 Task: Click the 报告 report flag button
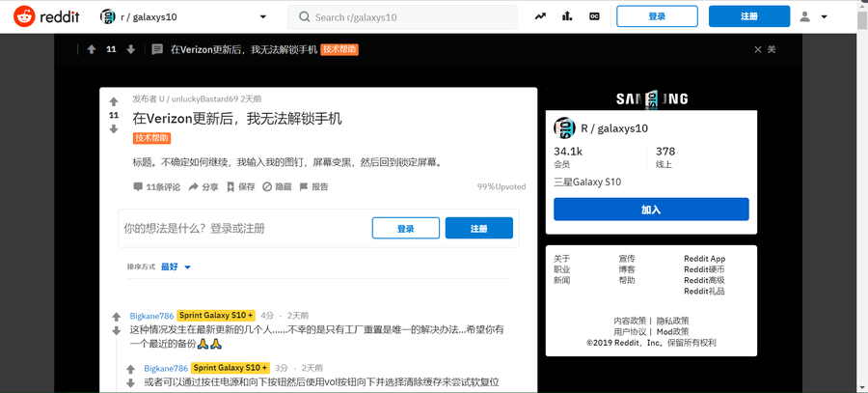click(x=313, y=186)
